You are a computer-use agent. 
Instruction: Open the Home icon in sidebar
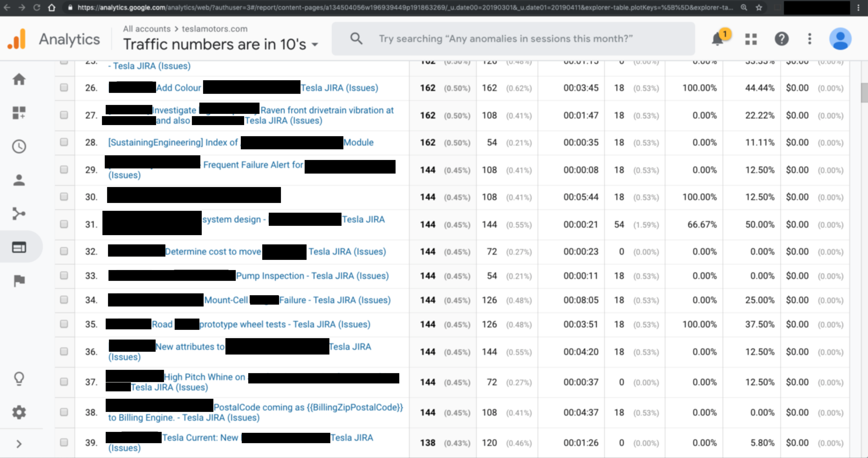click(x=19, y=79)
